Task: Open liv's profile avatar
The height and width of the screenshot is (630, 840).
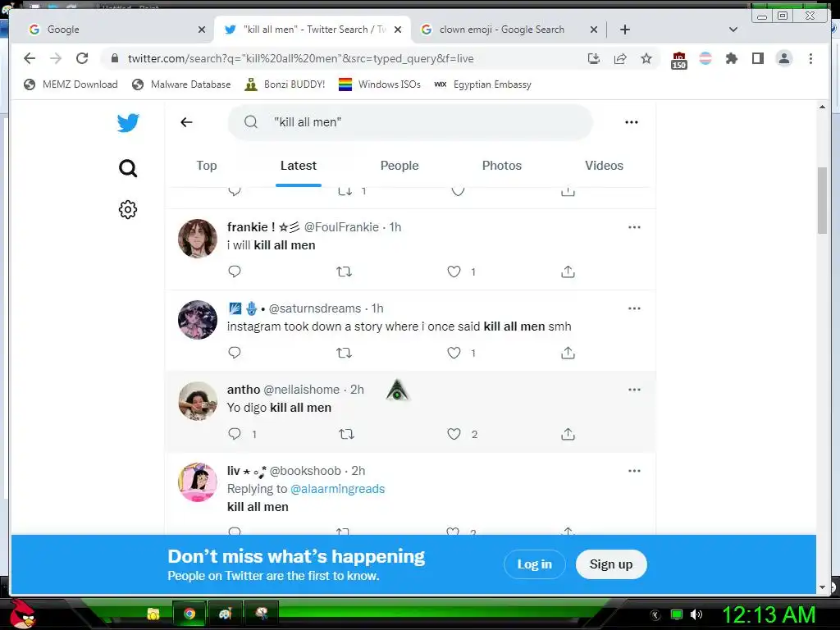Action: pyautogui.click(x=198, y=482)
